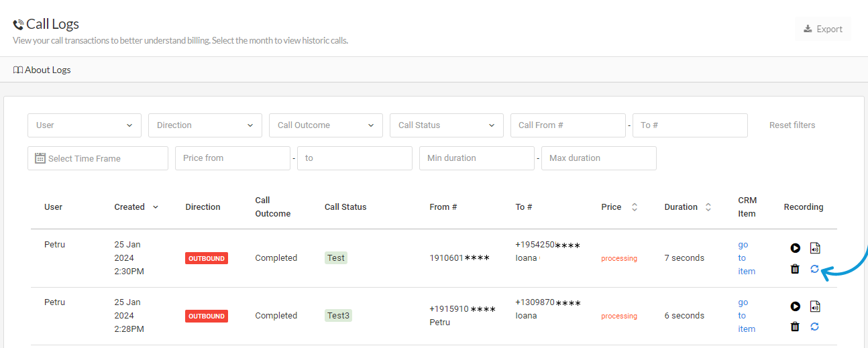
Task: Delete recording of the 2:28PM call
Action: pyautogui.click(x=795, y=327)
